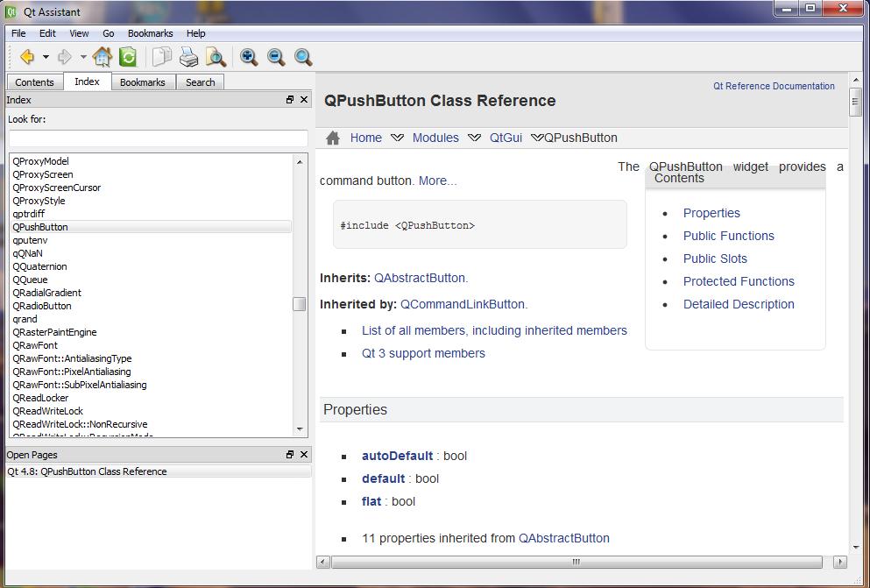Open the QCommandLinkButton link
The width and height of the screenshot is (870, 588).
[463, 304]
